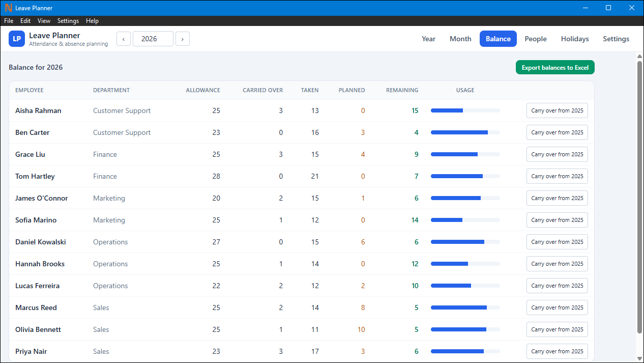
Task: Click the Balance for 2026 heading
Action: (x=36, y=67)
